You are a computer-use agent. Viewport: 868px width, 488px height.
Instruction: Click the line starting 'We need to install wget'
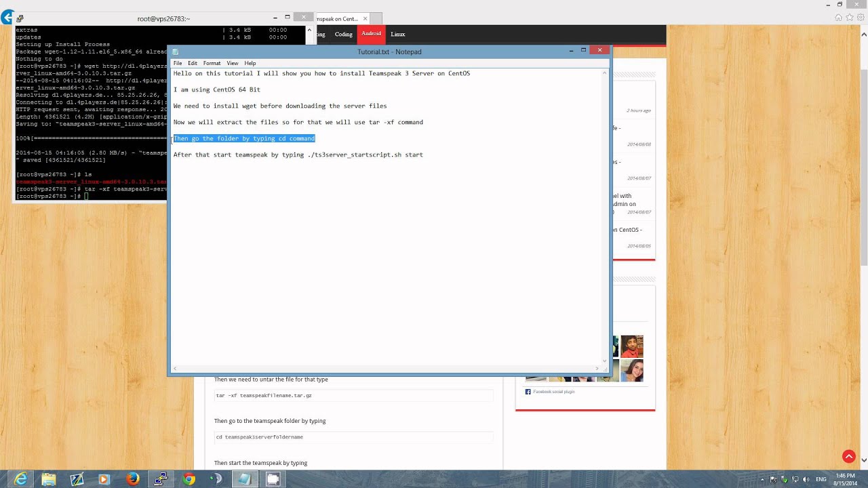point(280,106)
